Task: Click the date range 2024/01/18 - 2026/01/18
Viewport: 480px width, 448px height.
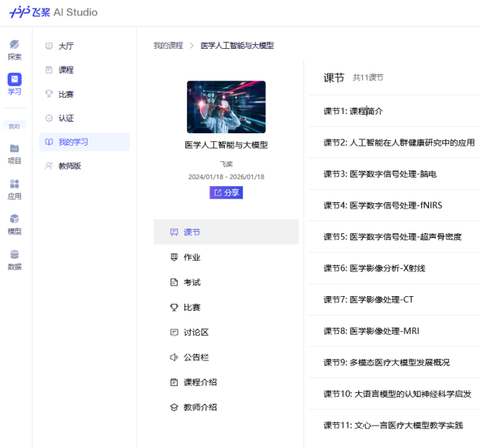Action: click(x=226, y=177)
